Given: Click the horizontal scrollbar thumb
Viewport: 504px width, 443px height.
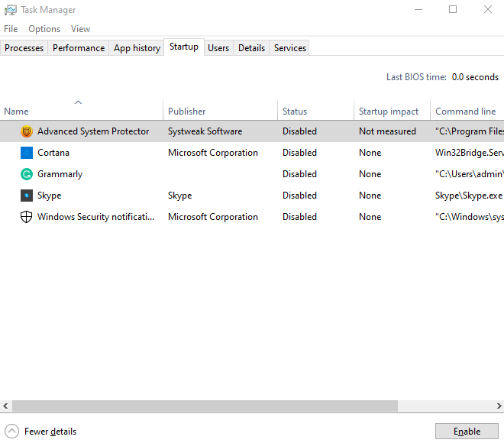Looking at the screenshot, I should coord(205,406).
